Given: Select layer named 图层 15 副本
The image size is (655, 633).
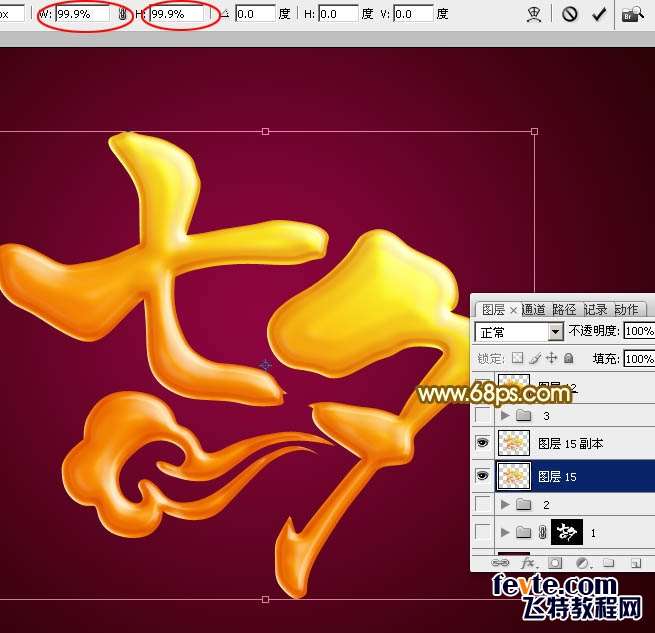Looking at the screenshot, I should coord(570,444).
